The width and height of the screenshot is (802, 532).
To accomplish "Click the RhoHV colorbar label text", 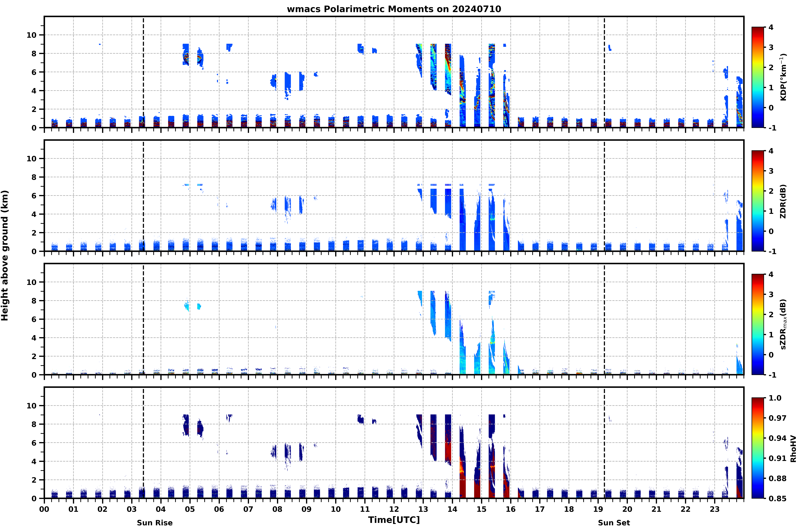I will [x=793, y=449].
